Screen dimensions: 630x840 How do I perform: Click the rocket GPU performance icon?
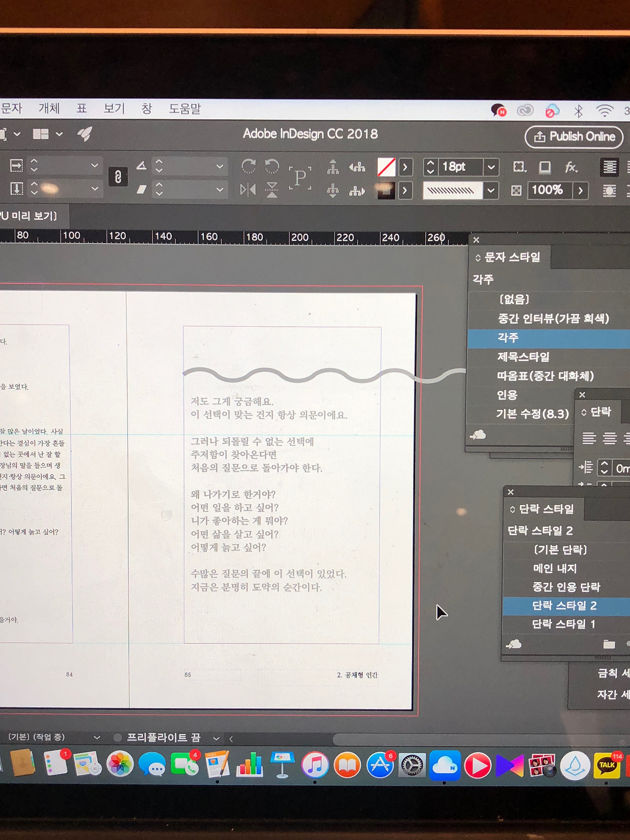point(85,133)
